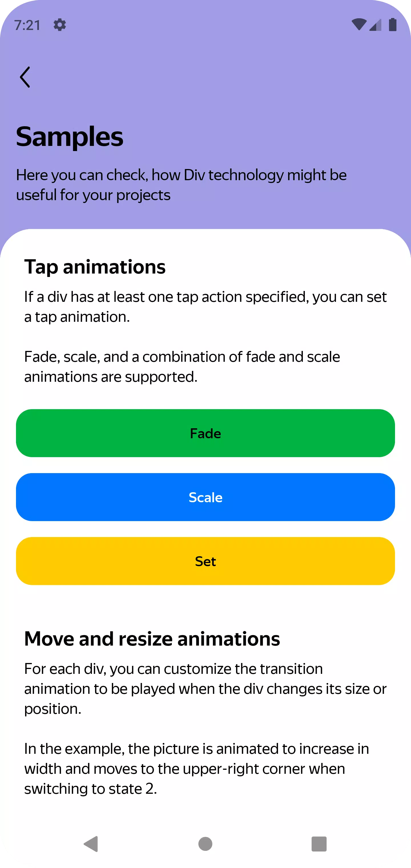This screenshot has width=411, height=868.
Task: Tap the battery status icon
Action: (x=392, y=25)
